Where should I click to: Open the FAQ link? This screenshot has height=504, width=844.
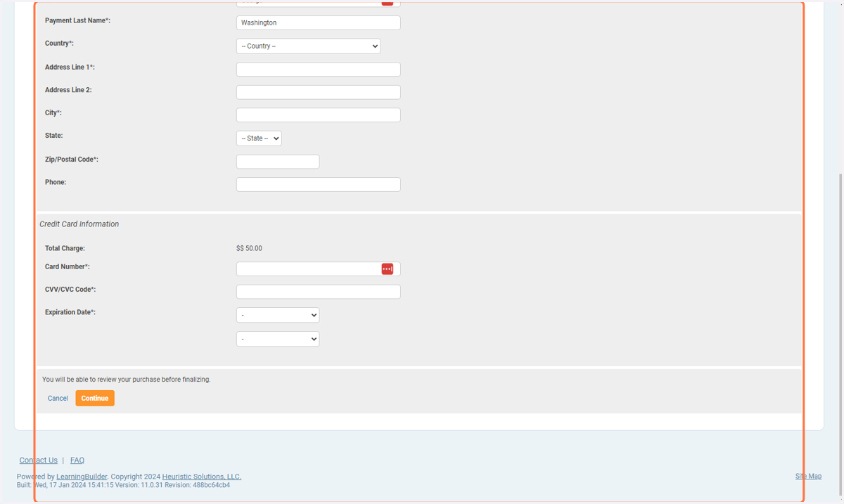(77, 460)
